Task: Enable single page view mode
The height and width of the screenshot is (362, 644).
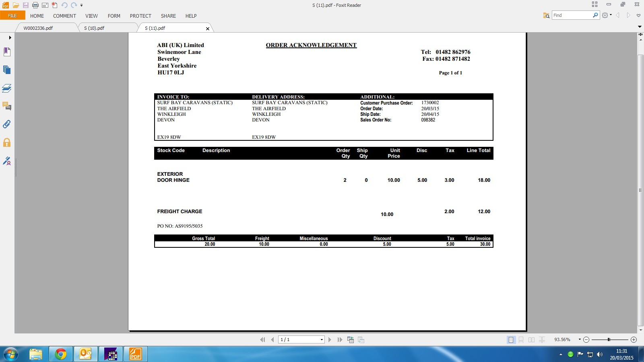Action: (x=511, y=340)
